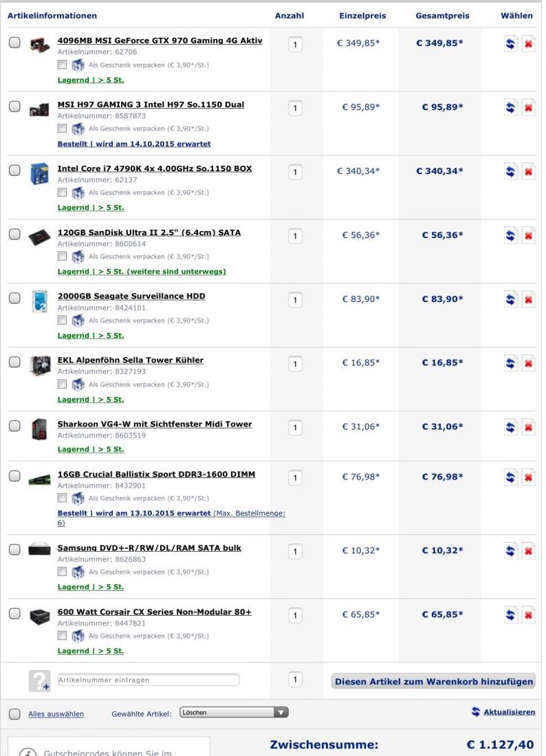Click update icon for Intel Core i7 4790K
The image size is (546, 756).
pos(510,171)
